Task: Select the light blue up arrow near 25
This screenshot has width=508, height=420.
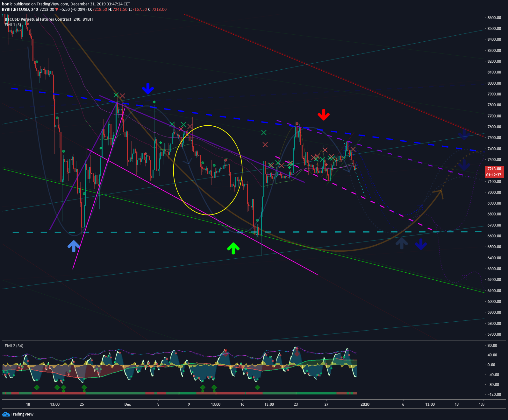Action: [74, 246]
